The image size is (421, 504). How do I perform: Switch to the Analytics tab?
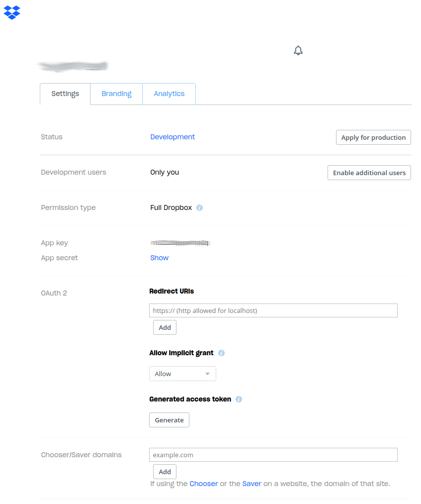point(169,94)
